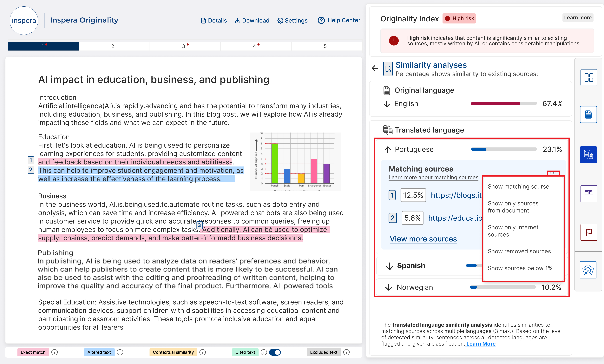Open info icon beside Exact match
Viewport: 604px width, 364px height.
[x=55, y=352]
